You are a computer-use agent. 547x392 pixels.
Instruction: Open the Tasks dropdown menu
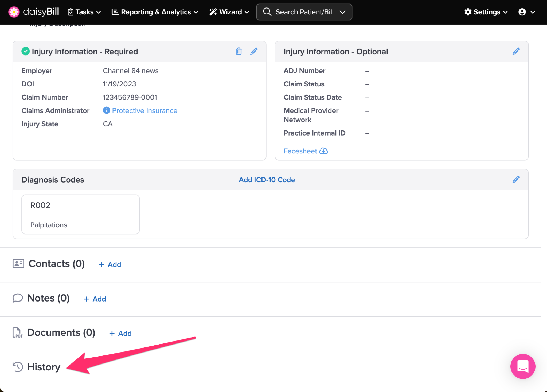click(84, 12)
